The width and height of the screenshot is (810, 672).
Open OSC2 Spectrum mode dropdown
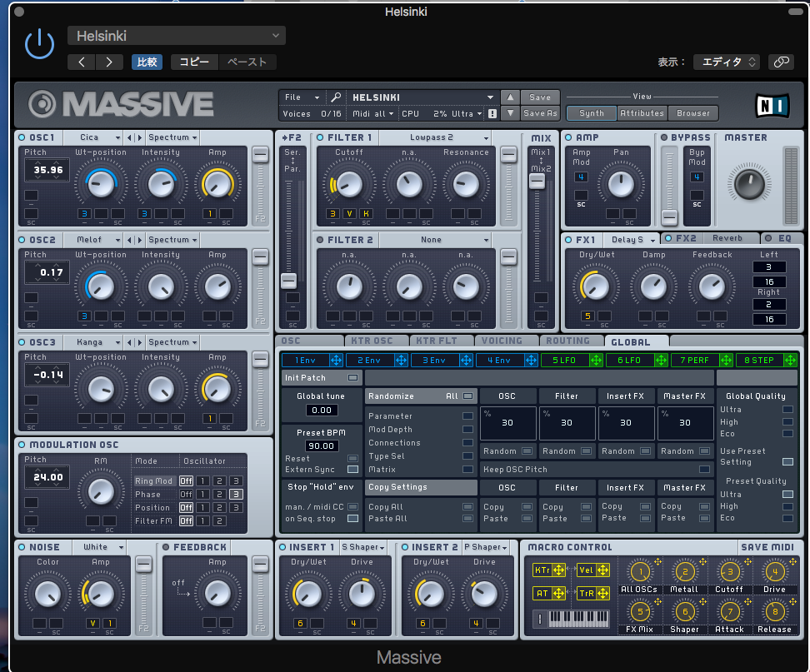(172, 240)
